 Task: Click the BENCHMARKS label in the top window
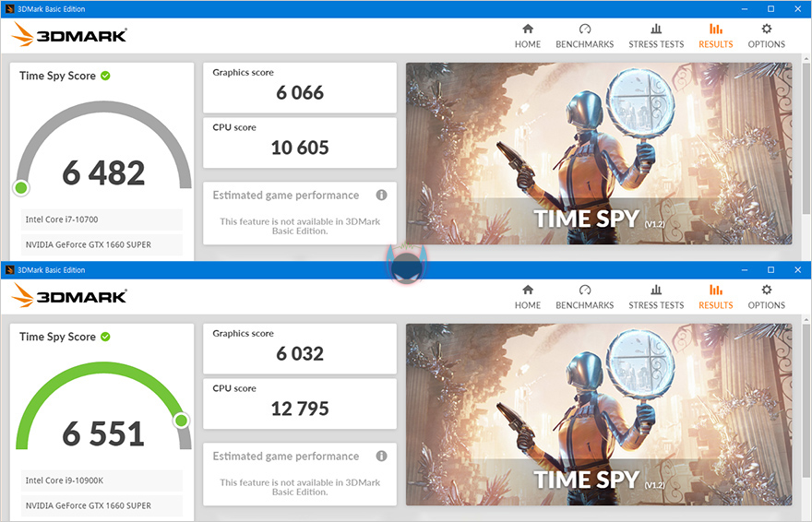coord(585,44)
